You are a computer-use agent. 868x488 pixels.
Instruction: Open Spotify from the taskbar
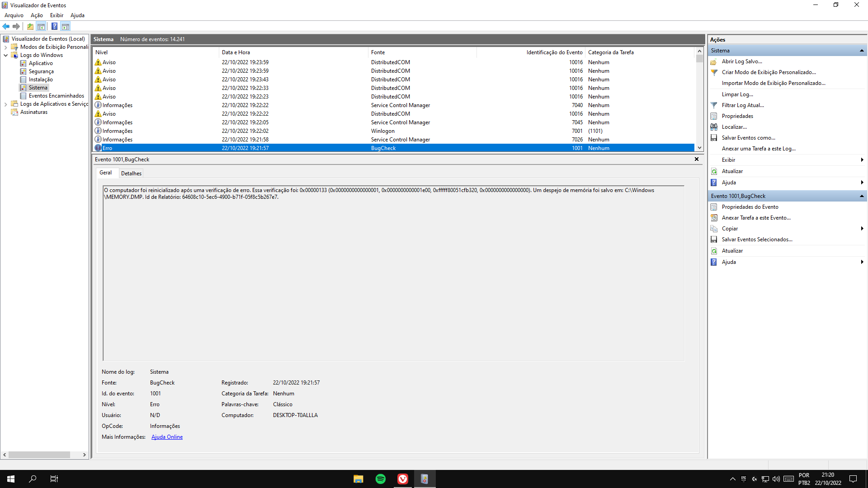point(381,479)
